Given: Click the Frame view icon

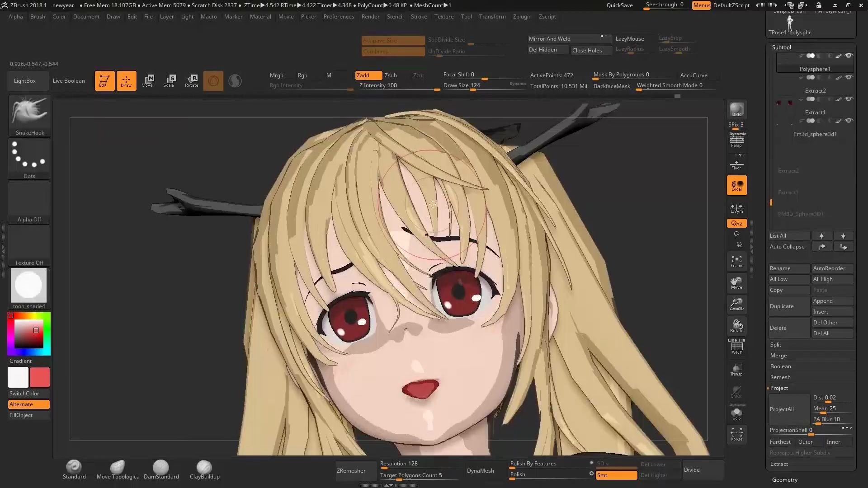Looking at the screenshot, I should pos(736,261).
